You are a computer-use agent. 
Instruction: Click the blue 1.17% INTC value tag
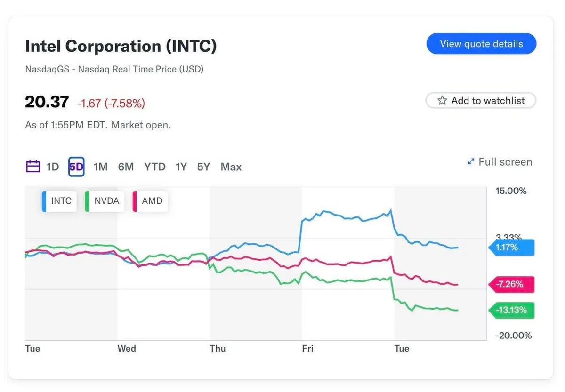coord(511,247)
